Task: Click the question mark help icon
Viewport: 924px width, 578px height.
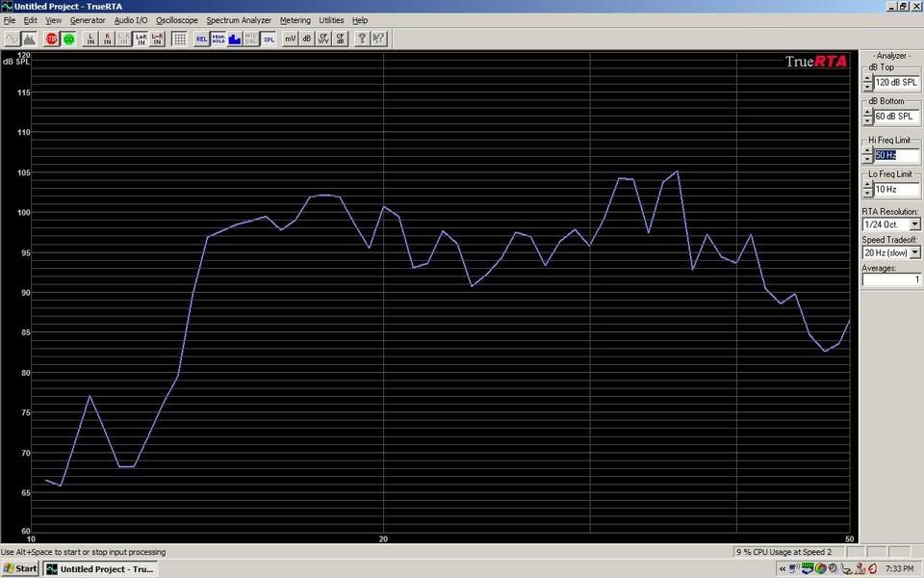Action: click(x=362, y=39)
